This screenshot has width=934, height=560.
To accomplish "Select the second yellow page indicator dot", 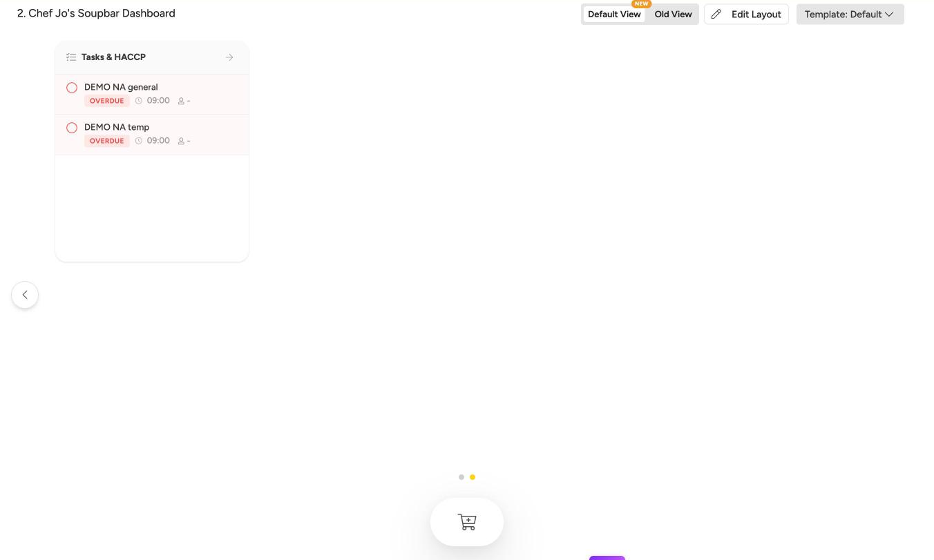I will [x=473, y=477].
